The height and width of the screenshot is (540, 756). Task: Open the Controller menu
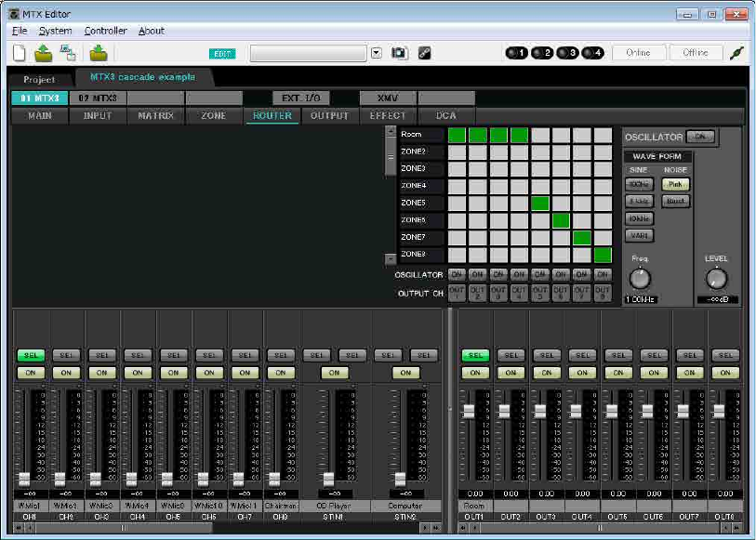pos(105,31)
